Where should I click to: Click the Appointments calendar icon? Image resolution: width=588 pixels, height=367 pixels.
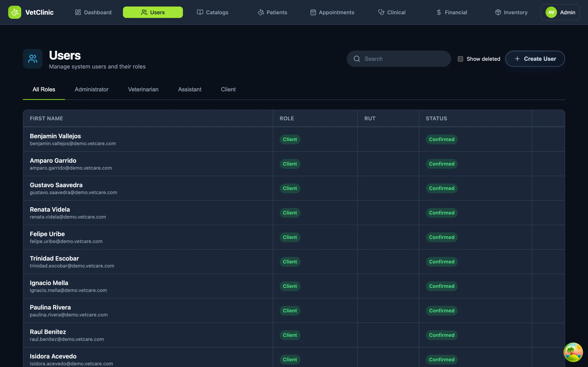313,12
